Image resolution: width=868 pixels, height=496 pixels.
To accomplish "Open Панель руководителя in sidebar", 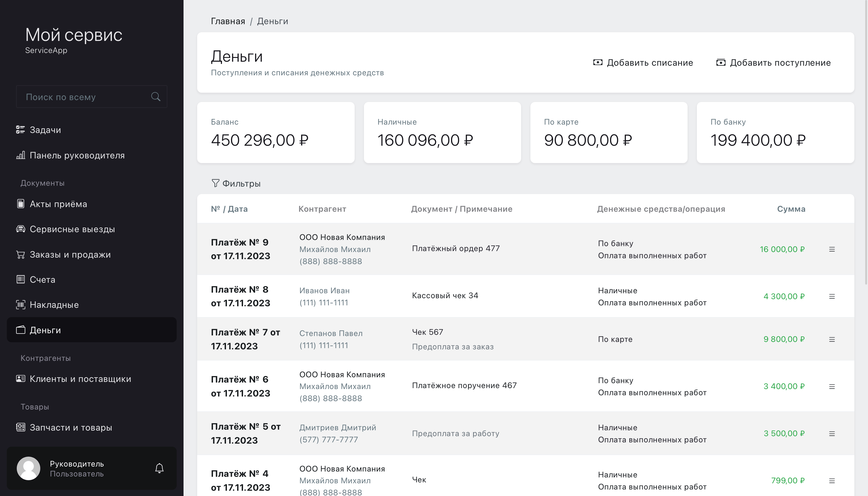I will pos(92,155).
